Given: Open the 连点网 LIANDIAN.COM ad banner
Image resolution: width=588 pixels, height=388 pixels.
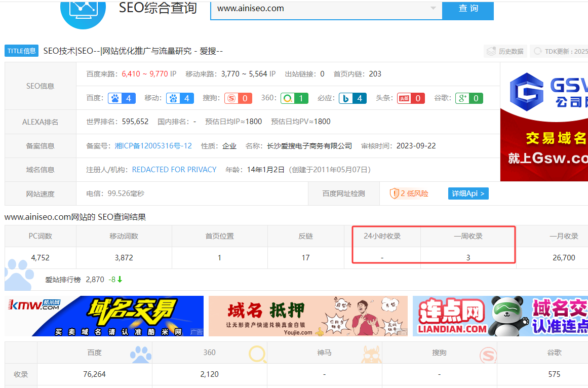Looking at the screenshot, I should coord(500,316).
